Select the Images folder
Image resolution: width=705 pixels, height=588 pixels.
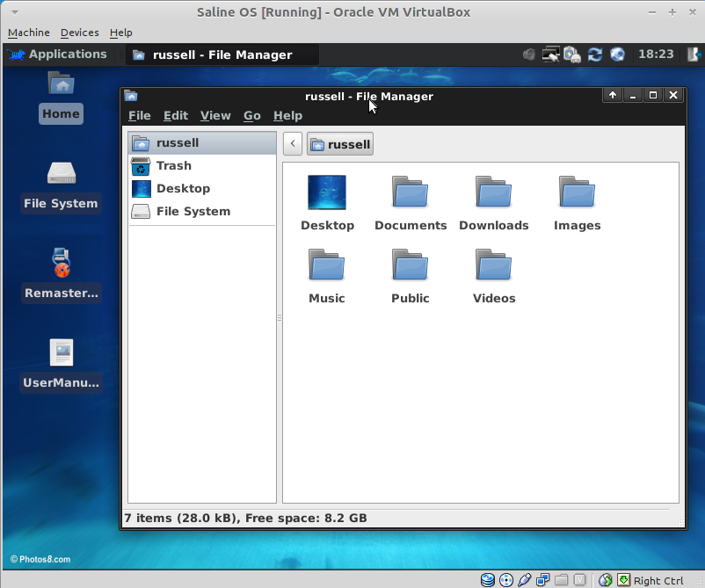coord(577,192)
